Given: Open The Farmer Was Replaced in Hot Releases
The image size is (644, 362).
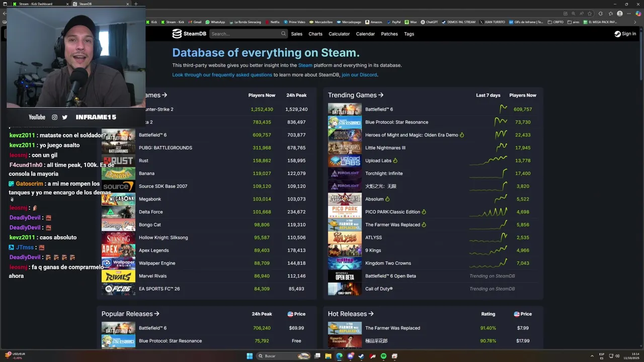Looking at the screenshot, I should click(x=392, y=328).
